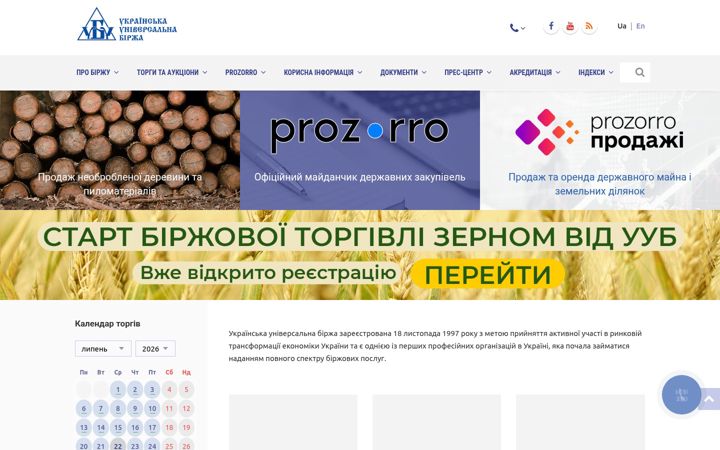Select calendar day 2
The height and width of the screenshot is (450, 720).
coord(135,389)
